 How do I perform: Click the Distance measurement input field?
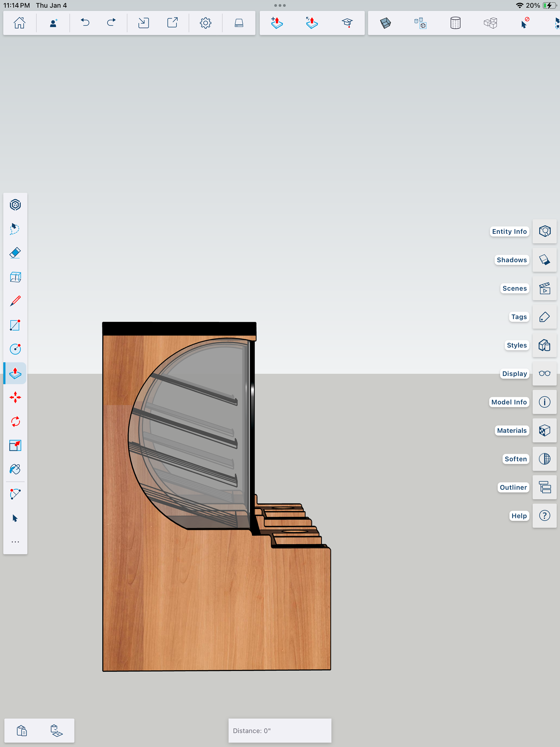(x=280, y=730)
